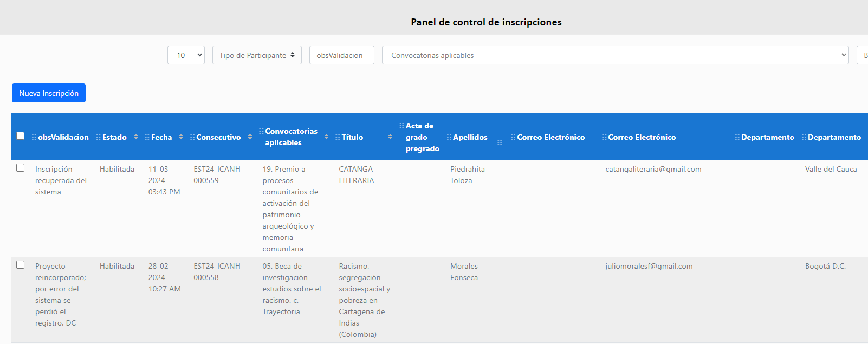Viewport: 868px width, 344px height.
Task: Click the email catangaliteraria@gmail.com
Action: tap(653, 170)
